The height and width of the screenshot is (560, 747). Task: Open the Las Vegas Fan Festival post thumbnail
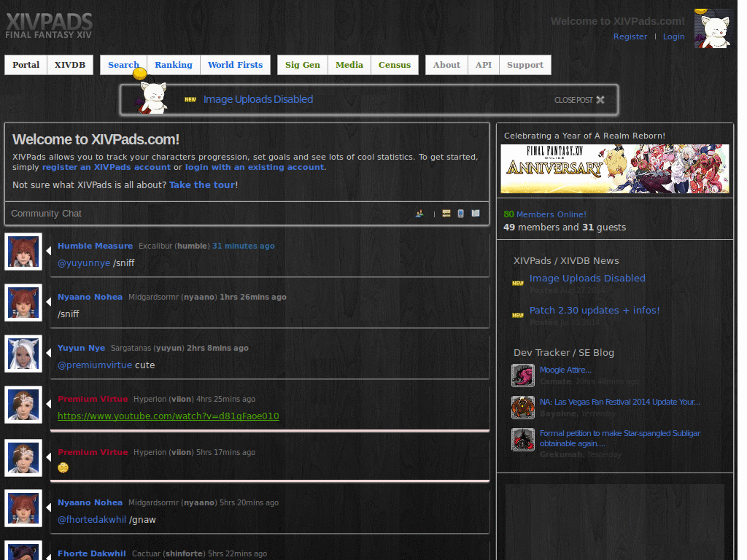tap(523, 407)
